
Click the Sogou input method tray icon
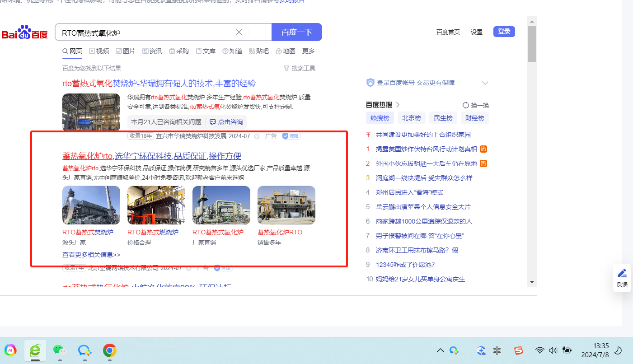(x=518, y=350)
